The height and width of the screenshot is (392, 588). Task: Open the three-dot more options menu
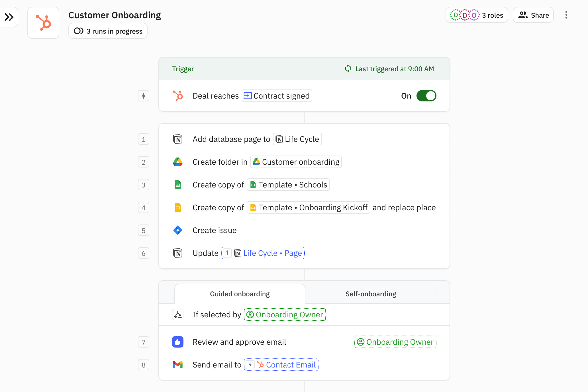566,15
